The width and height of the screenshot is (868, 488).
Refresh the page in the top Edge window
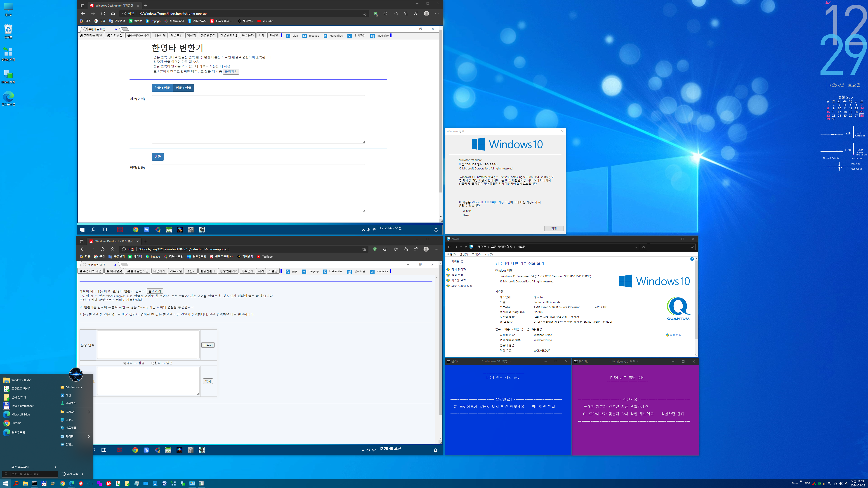tap(103, 14)
